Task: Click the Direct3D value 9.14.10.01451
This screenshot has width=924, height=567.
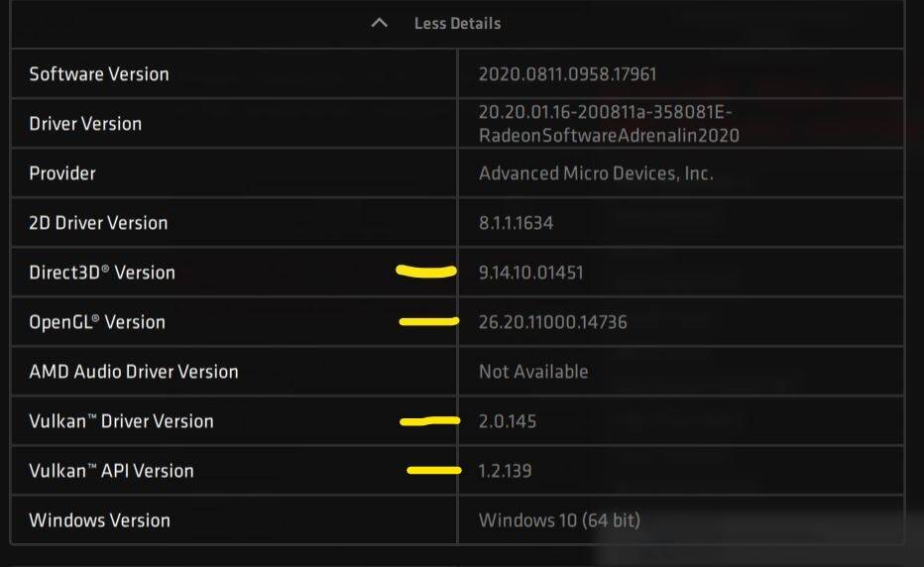Action: click(531, 273)
